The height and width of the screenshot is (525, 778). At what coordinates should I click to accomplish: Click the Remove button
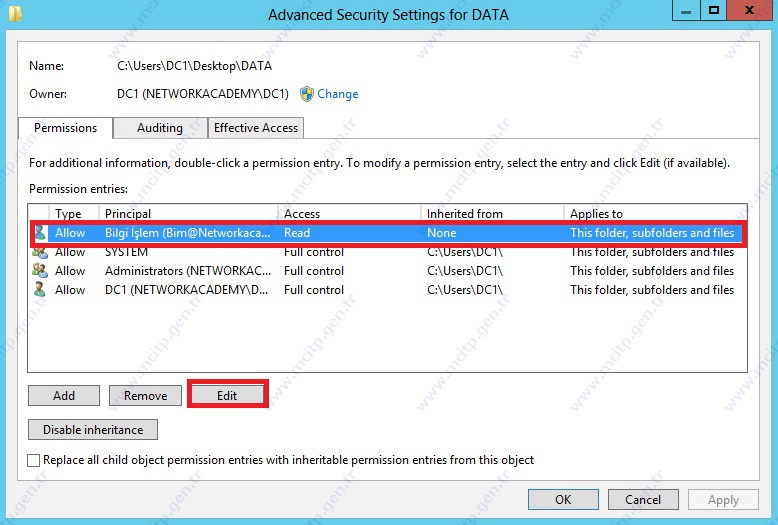(145, 395)
